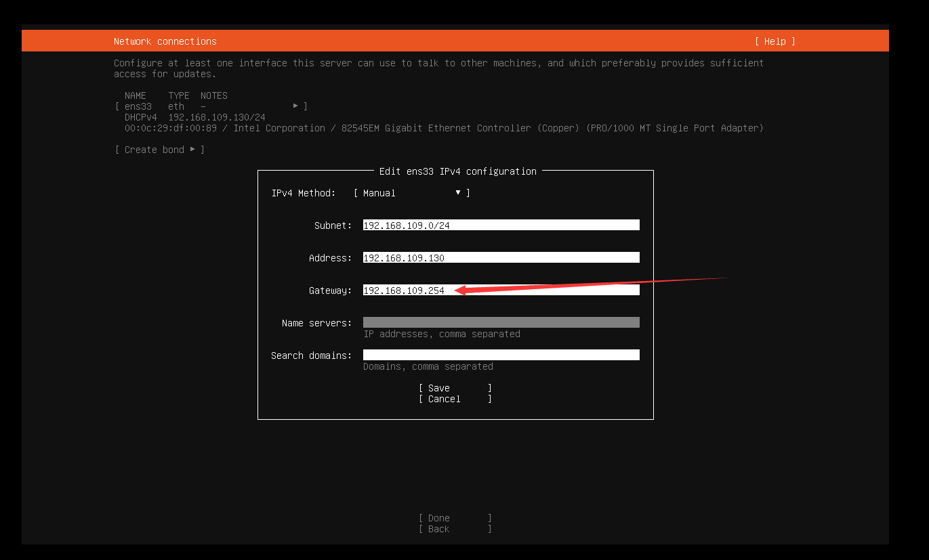Viewport: 929px width, 560px height.
Task: Focus the Search domains input field
Action: (x=501, y=356)
